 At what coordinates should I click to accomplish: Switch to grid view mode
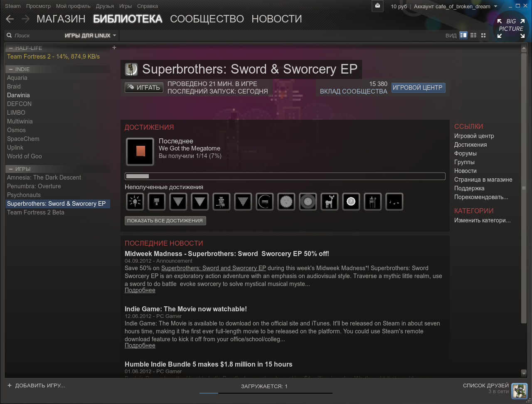tap(483, 35)
